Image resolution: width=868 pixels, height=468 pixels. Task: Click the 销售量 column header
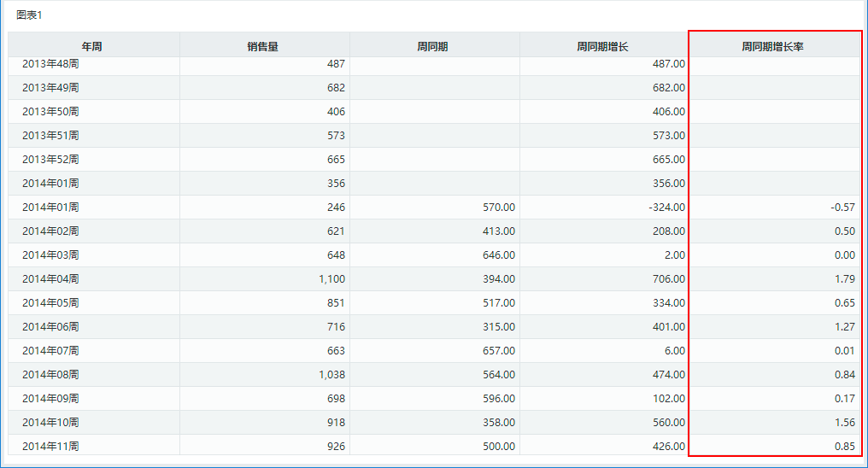(264, 44)
